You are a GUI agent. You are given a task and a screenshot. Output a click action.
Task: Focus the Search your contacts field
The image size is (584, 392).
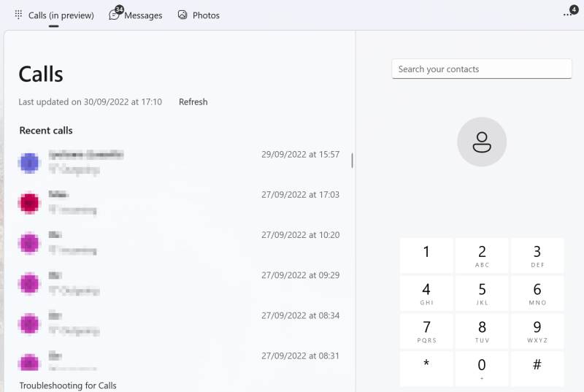point(482,69)
